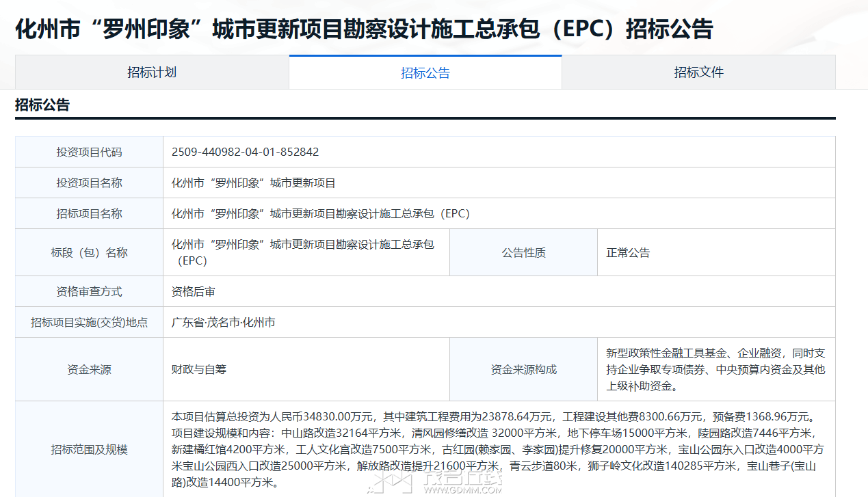Select the 招标公告 tab
The height and width of the screenshot is (497, 868).
tap(425, 73)
